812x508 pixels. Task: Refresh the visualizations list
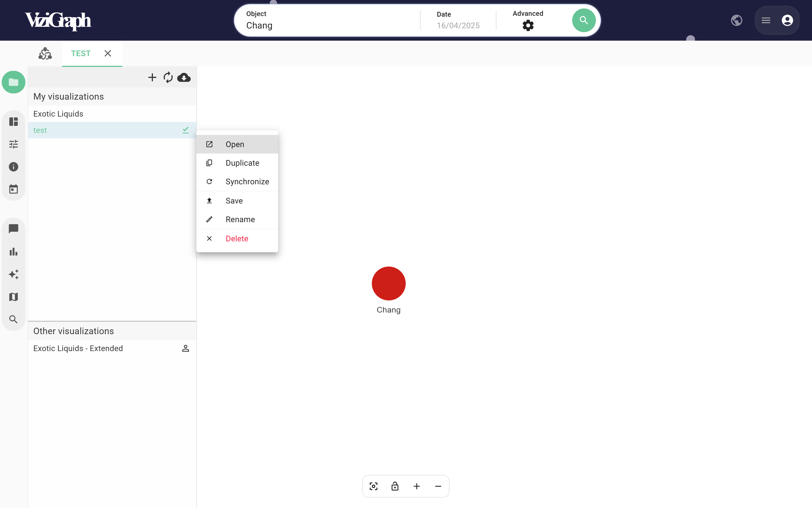168,78
